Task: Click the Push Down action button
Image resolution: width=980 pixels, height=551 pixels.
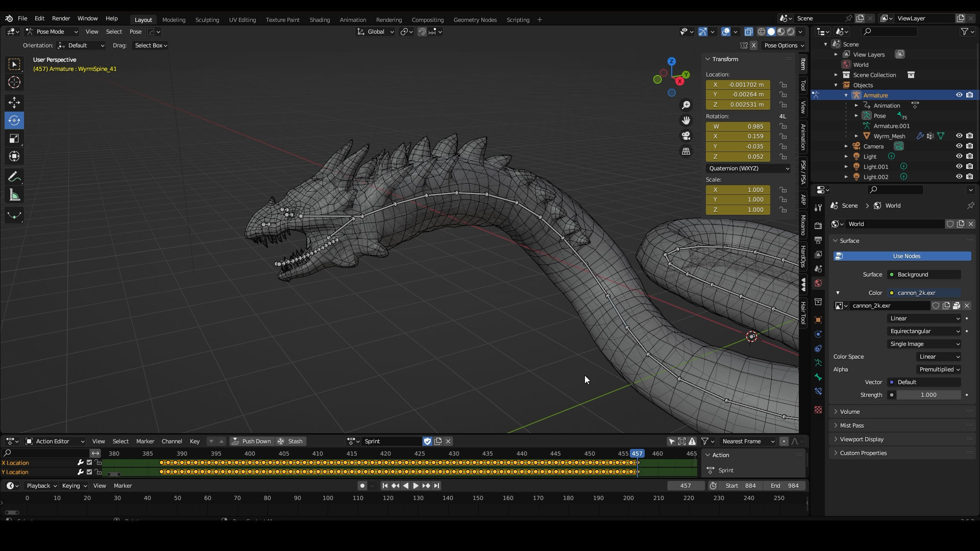Action: tap(251, 441)
